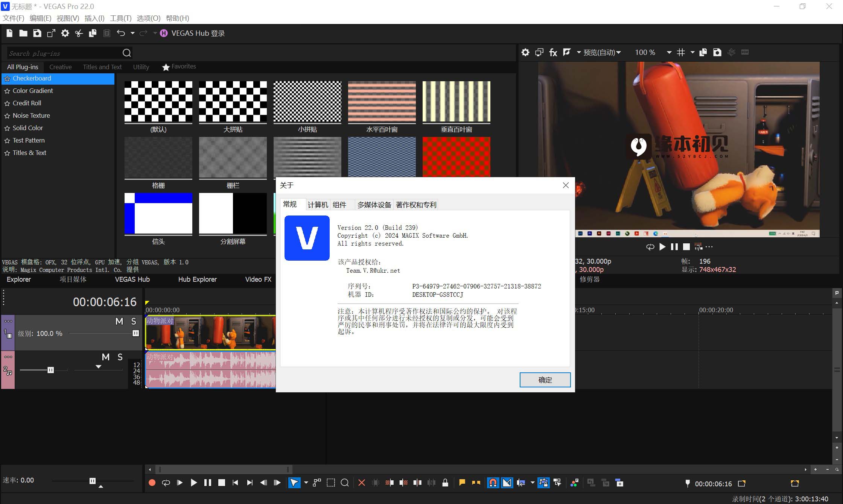843x504 pixels.
Task: Delete with the red X icon
Action: pyautogui.click(x=362, y=483)
